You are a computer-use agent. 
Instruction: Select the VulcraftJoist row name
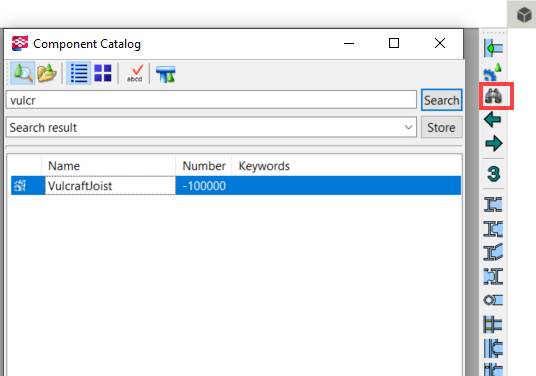[x=110, y=186]
